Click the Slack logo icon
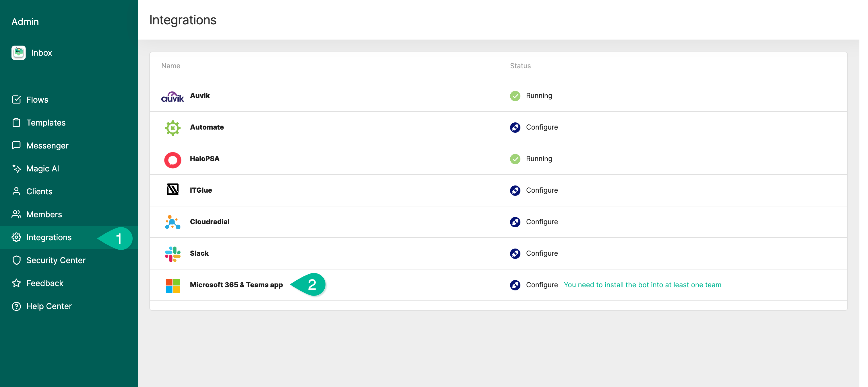Image resolution: width=868 pixels, height=387 pixels. point(173,254)
